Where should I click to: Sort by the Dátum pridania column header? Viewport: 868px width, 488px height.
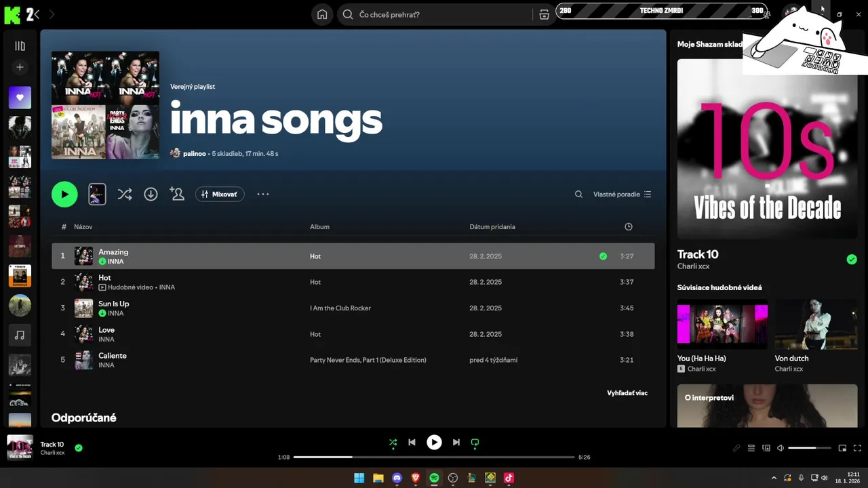point(492,226)
